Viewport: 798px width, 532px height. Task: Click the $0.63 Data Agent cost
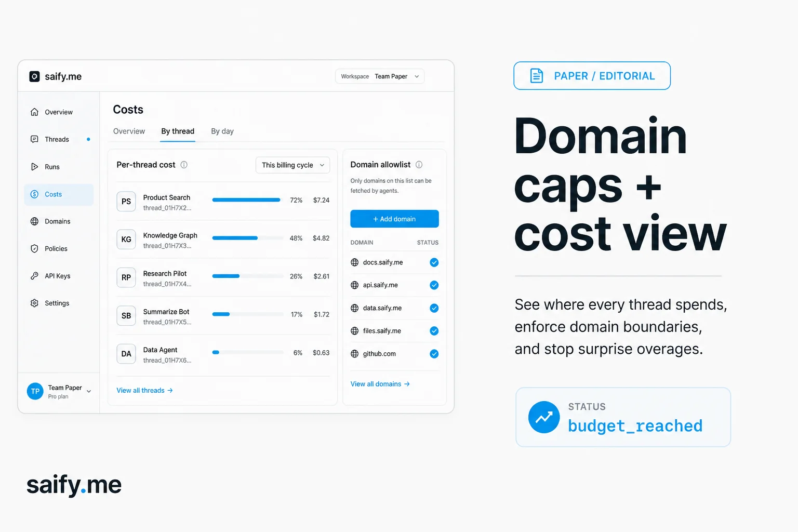click(321, 353)
